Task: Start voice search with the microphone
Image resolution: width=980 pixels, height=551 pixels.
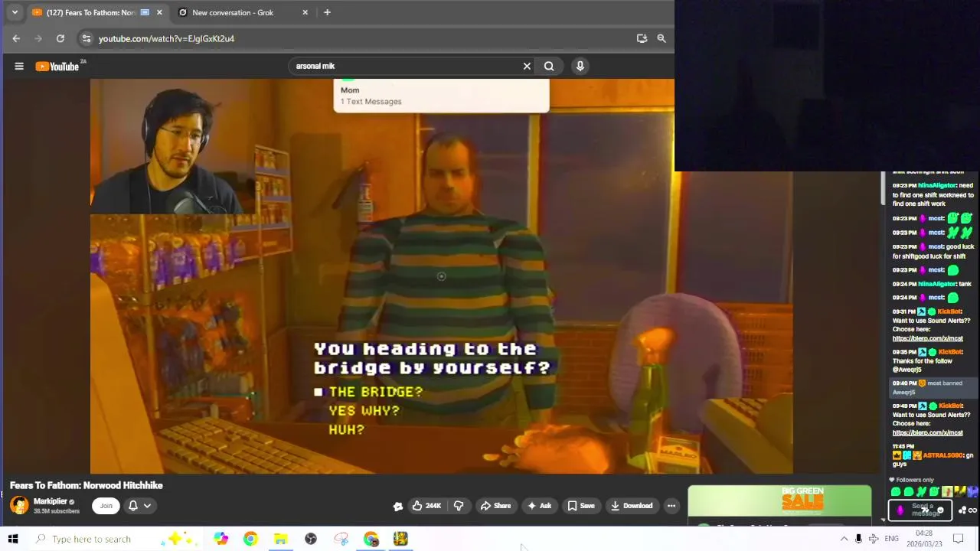Action: click(x=580, y=66)
